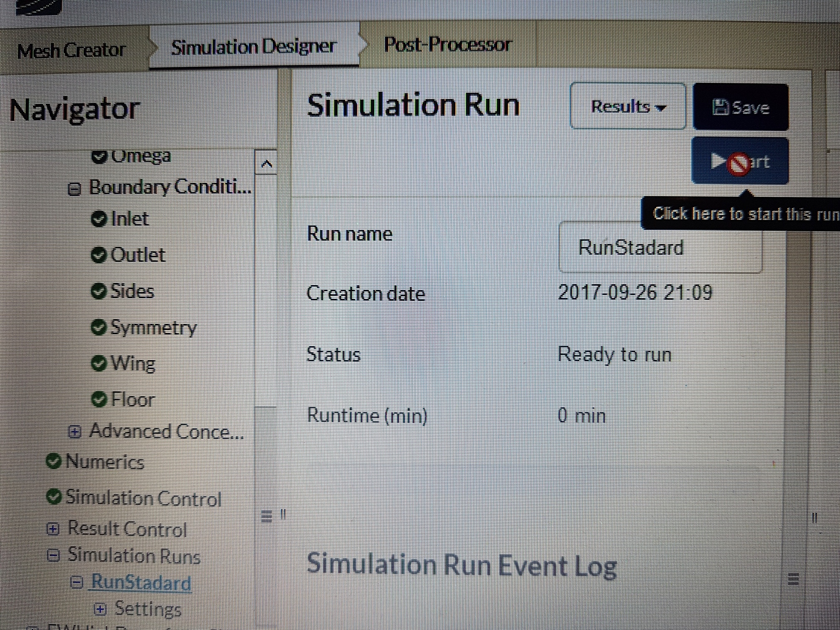Click the green checkmark icon beside Numerics
This screenshot has height=630, width=840.
pyautogui.click(x=53, y=461)
